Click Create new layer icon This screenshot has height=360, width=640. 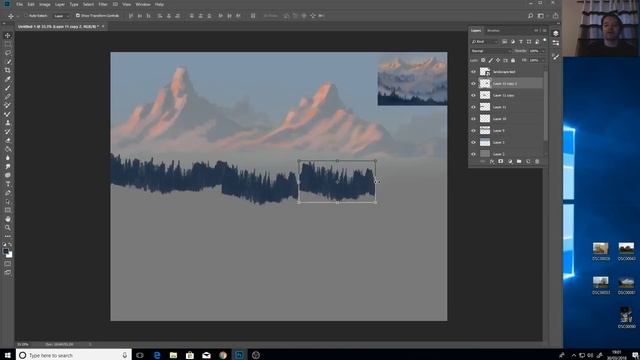(x=528, y=162)
